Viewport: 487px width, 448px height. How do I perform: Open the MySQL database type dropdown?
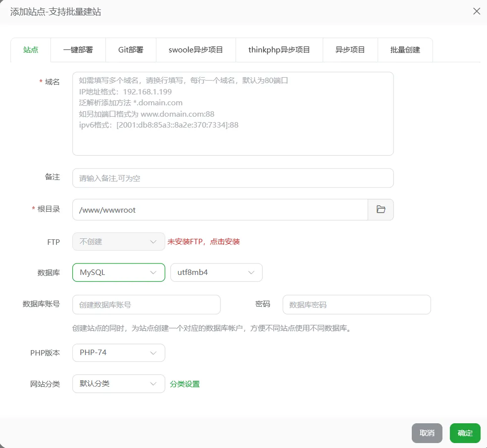(119, 272)
